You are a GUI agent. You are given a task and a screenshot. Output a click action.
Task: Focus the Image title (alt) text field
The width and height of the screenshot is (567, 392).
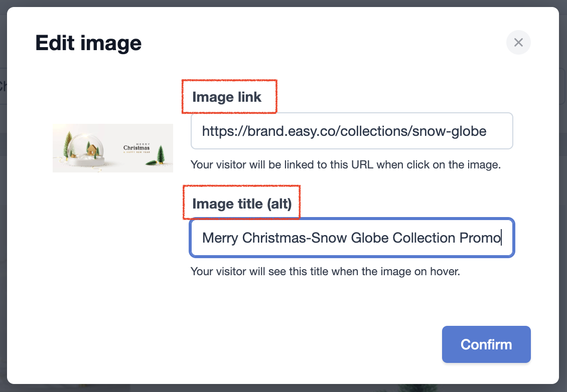[351, 238]
